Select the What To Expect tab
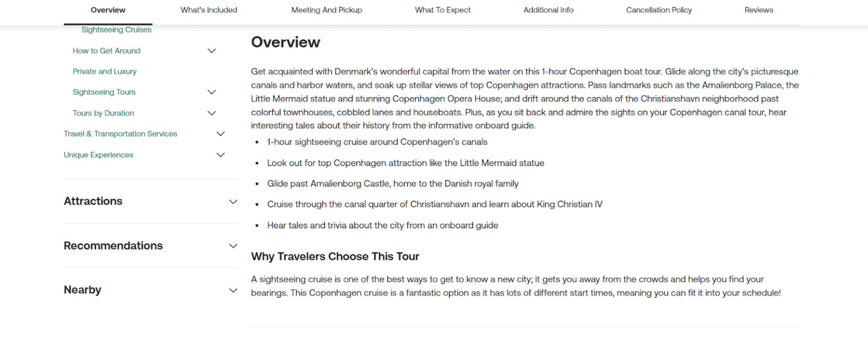Image resolution: width=868 pixels, height=339 pixels. click(x=442, y=10)
